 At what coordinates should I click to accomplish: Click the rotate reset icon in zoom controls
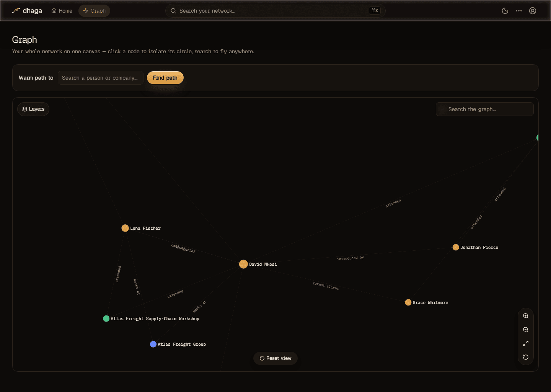[x=526, y=357]
